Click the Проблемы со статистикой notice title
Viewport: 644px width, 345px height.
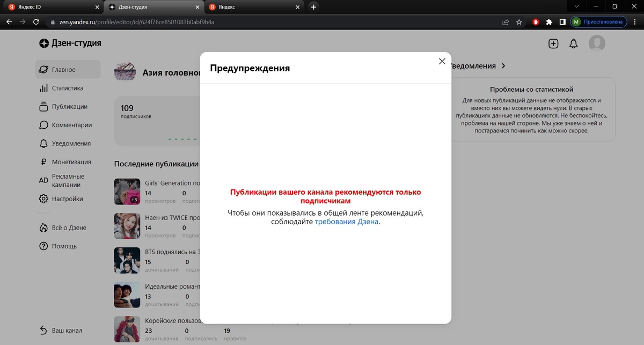[532, 90]
